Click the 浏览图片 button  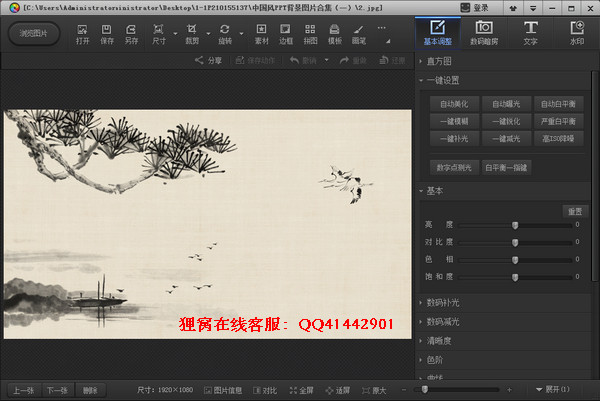coord(34,34)
